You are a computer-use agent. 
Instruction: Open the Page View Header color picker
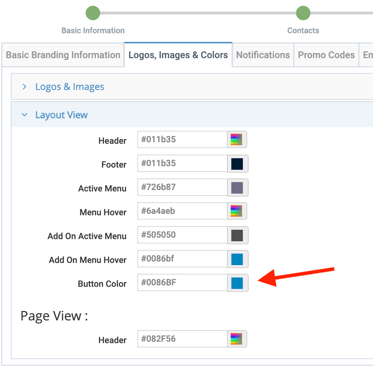tap(237, 339)
